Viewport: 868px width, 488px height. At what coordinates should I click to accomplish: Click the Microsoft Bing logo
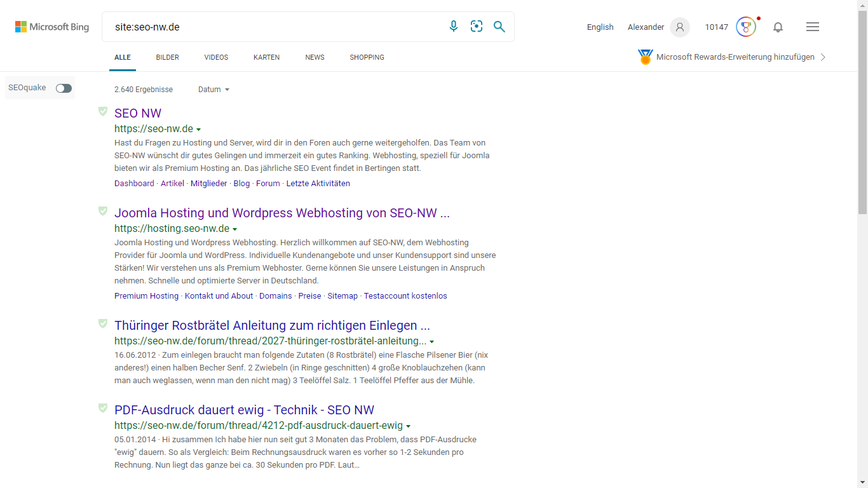pyautogui.click(x=52, y=27)
